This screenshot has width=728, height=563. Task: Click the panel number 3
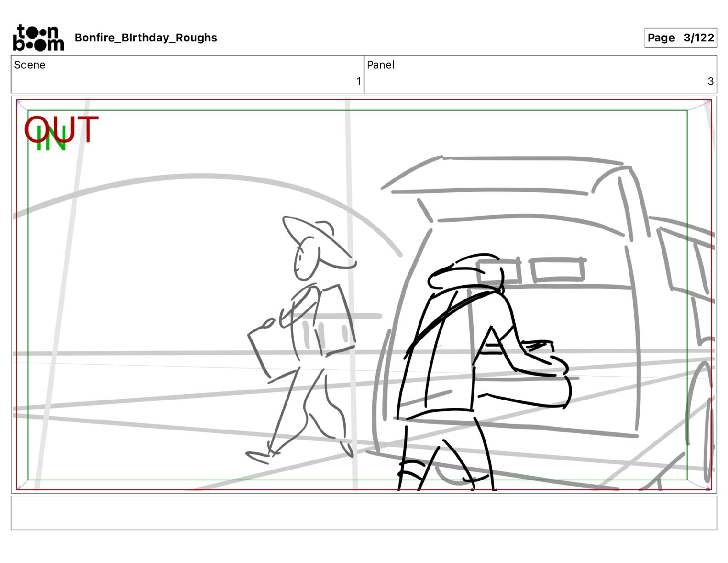point(711,81)
